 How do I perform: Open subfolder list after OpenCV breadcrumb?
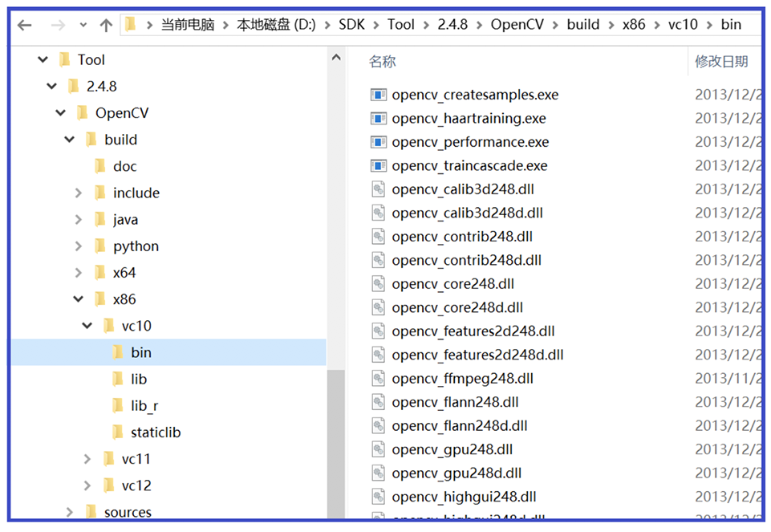click(x=555, y=25)
